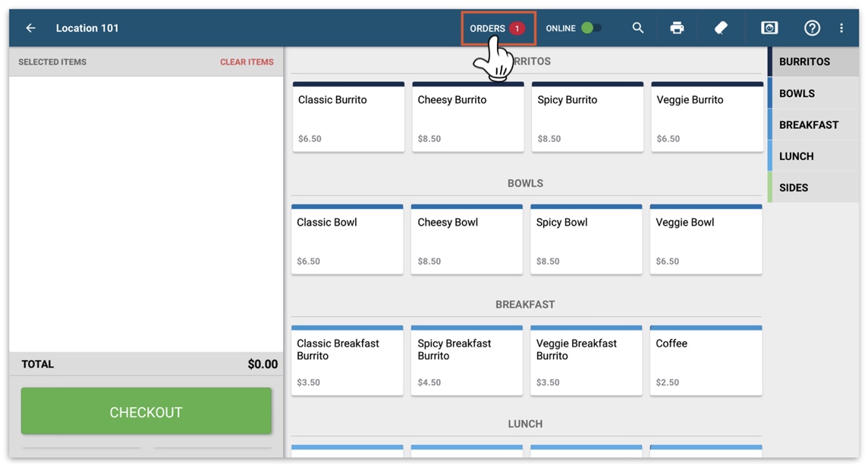Add Veggie Burrito to the order
The height and width of the screenshot is (470, 868).
707,117
